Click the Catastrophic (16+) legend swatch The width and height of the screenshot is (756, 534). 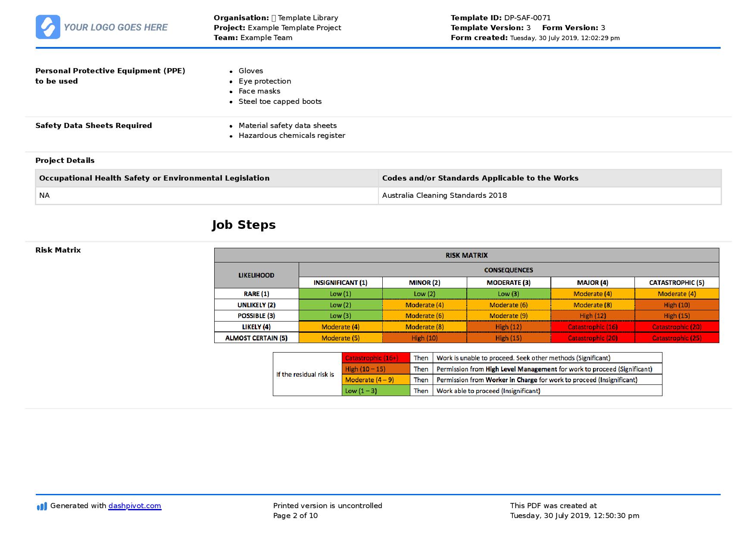click(x=375, y=358)
